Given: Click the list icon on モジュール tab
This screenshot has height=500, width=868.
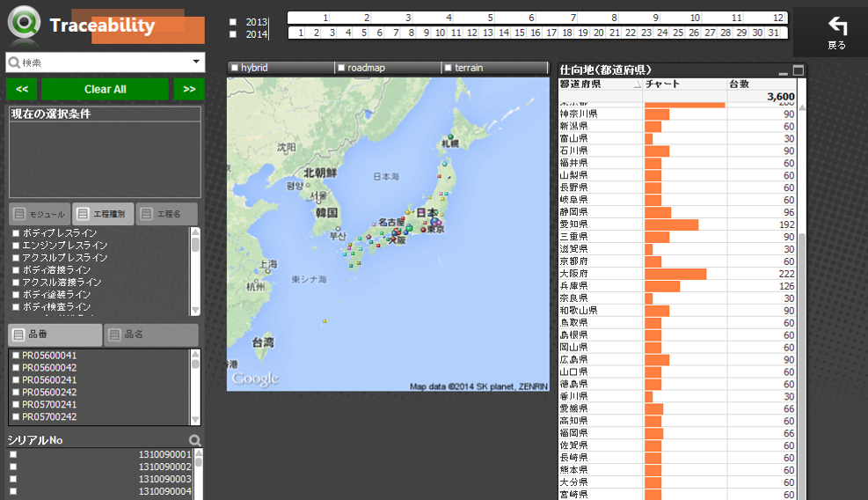Looking at the screenshot, I should [x=19, y=214].
